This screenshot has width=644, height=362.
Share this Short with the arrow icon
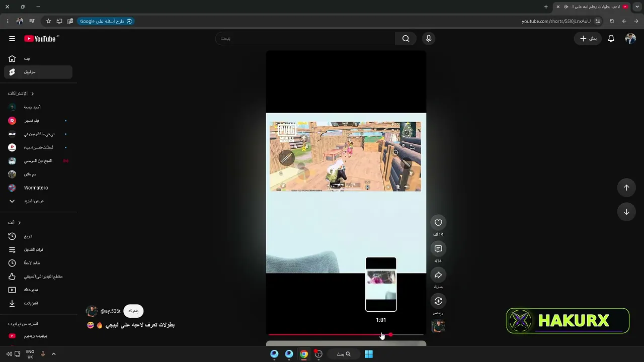(x=438, y=275)
